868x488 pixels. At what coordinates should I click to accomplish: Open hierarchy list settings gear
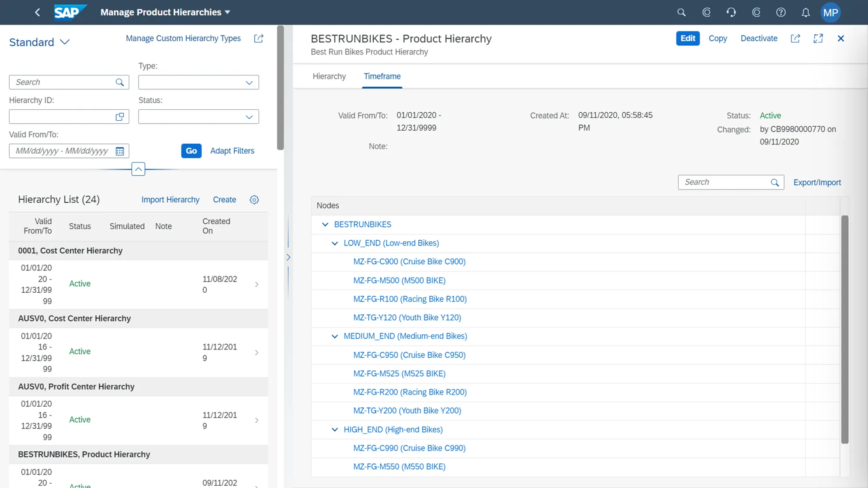click(x=254, y=200)
